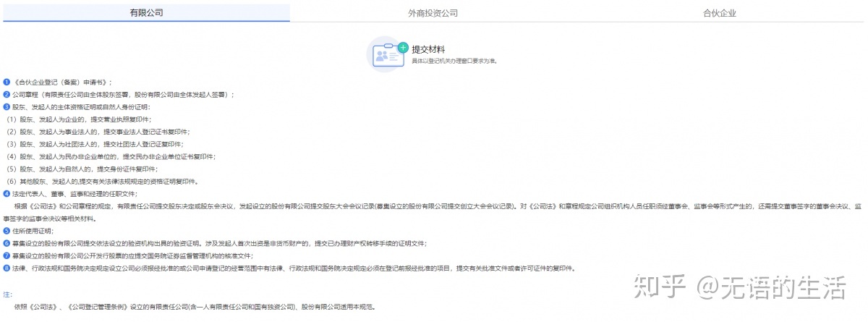The image size is (868, 322).
Task: Click blue number 5 bullet before 住所使用证明
Action: click(x=7, y=231)
